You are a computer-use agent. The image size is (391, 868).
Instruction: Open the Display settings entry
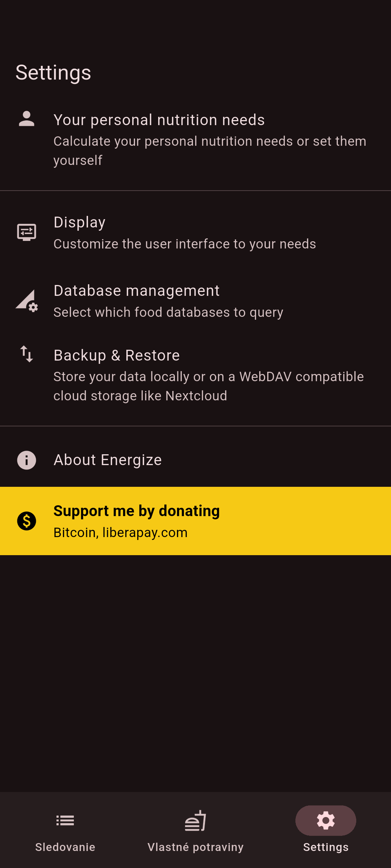pos(80,222)
